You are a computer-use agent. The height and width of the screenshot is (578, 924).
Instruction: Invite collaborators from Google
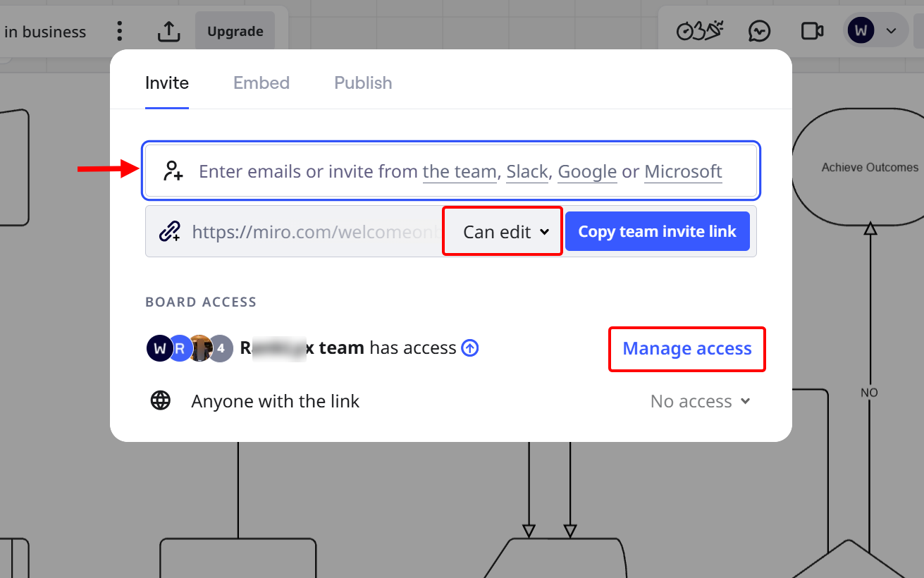coord(587,171)
